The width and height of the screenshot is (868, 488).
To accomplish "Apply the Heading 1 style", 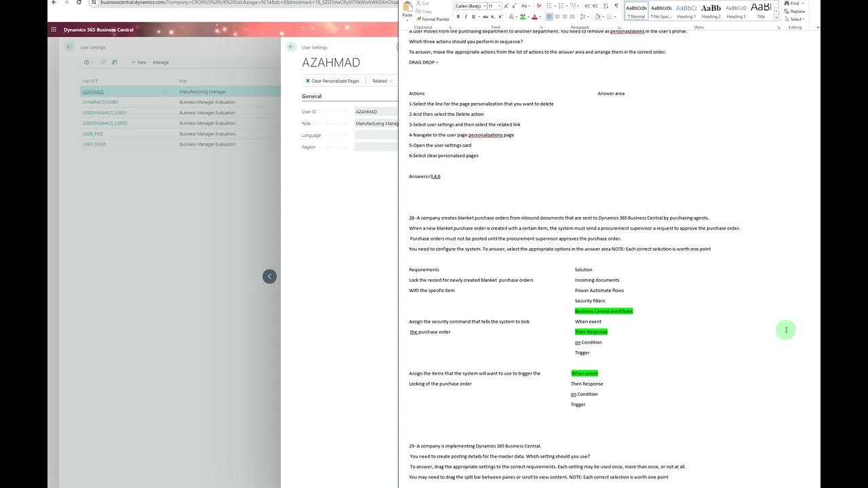I will tap(686, 11).
